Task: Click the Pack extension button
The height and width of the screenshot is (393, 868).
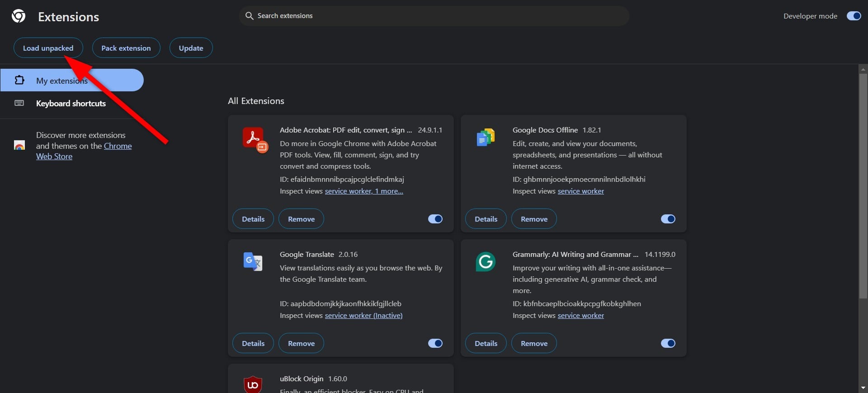Action: (126, 48)
